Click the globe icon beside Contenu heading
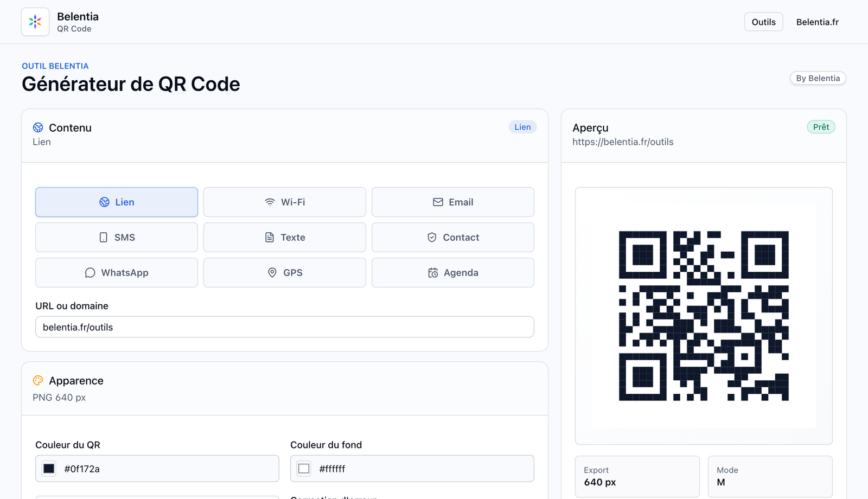 (x=38, y=127)
